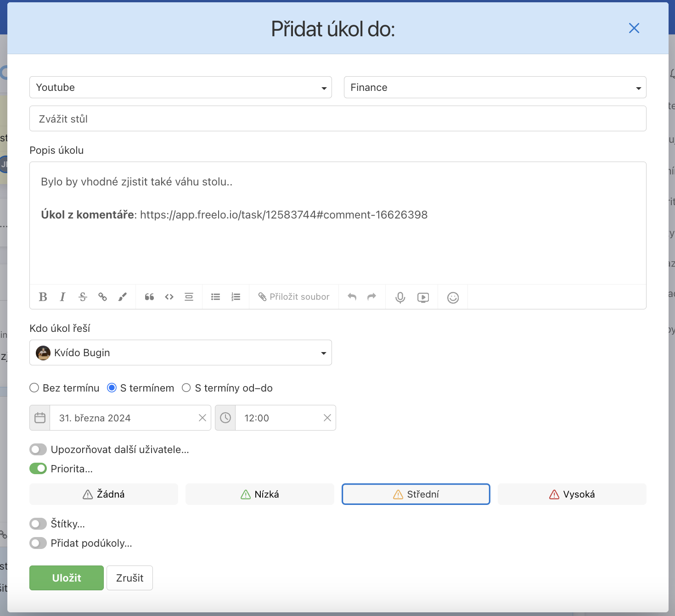Save the task with Uložit
The width and height of the screenshot is (675, 616).
[67, 578]
